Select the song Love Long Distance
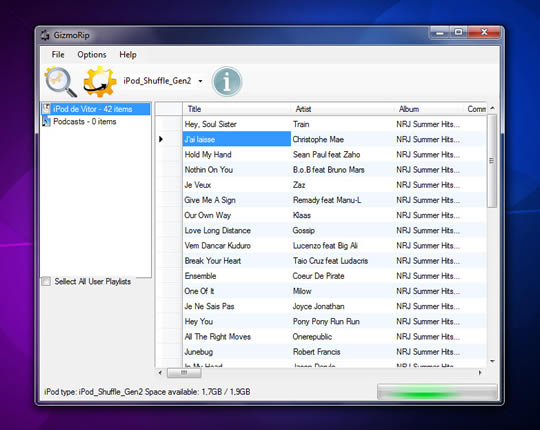540x430 pixels. pos(236,230)
